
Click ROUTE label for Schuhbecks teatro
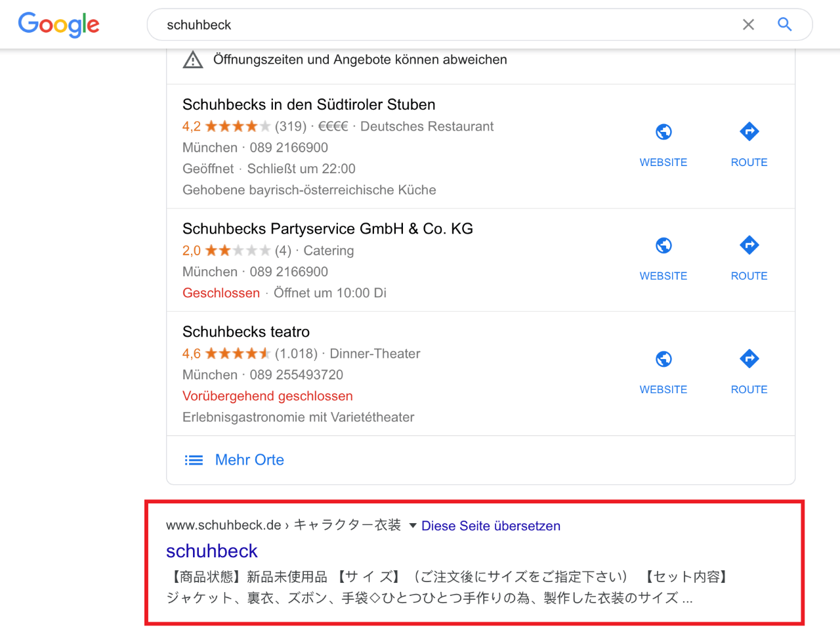(749, 389)
